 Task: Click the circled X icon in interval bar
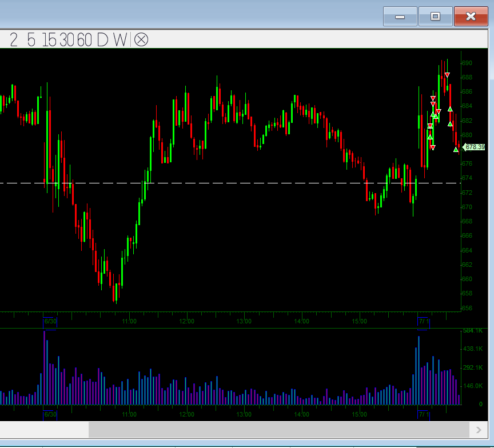tap(141, 40)
